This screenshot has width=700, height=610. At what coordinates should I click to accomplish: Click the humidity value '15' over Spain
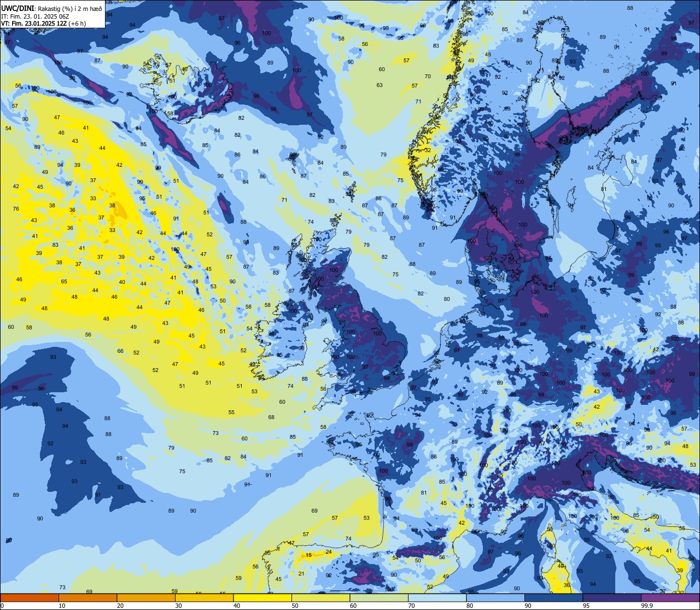point(308,555)
